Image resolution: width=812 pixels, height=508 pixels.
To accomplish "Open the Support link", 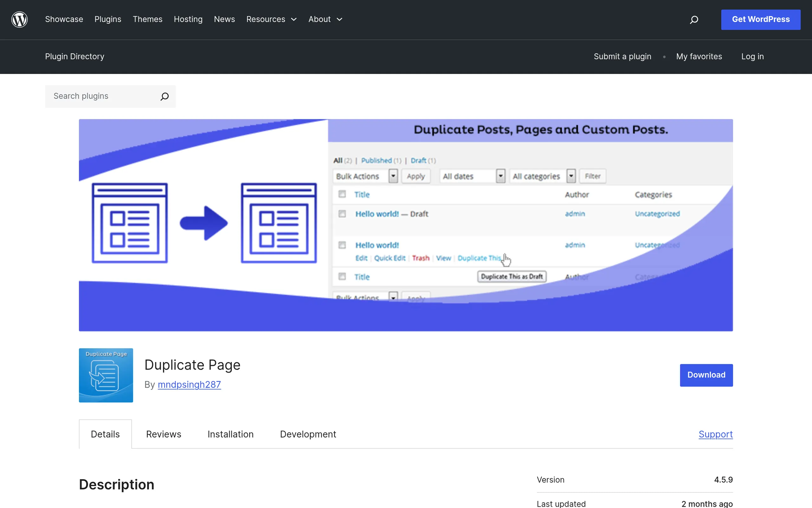I will coord(715,434).
